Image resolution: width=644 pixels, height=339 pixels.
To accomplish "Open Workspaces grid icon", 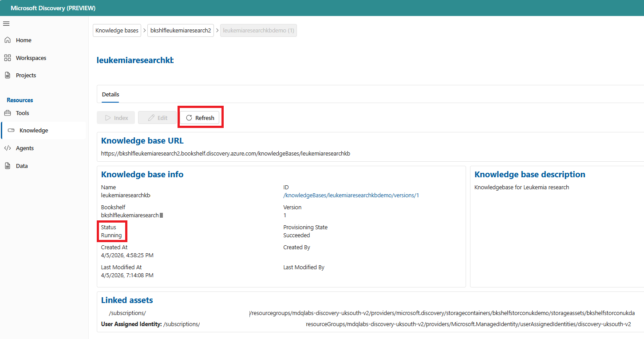I will [x=8, y=58].
